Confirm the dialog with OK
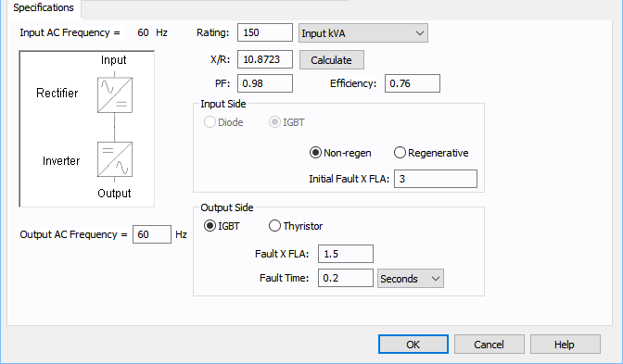 pos(413,345)
